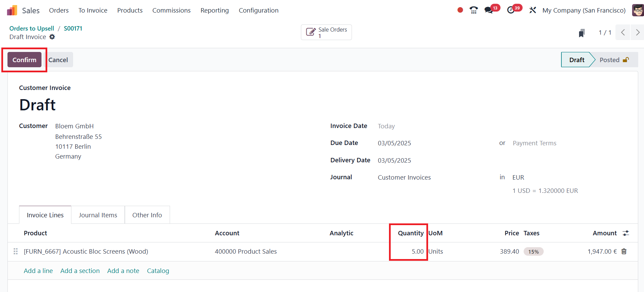Switch to the Journal Items tab
The height and width of the screenshot is (292, 644).
pyautogui.click(x=98, y=215)
